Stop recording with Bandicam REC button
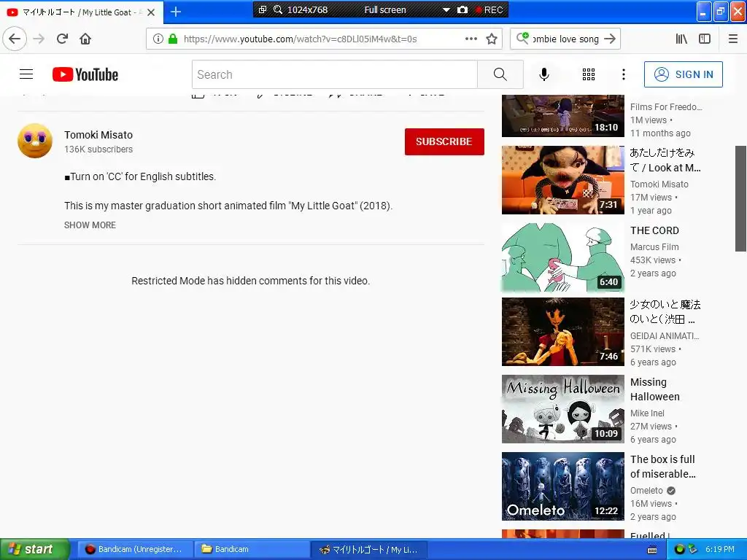 pos(489,9)
